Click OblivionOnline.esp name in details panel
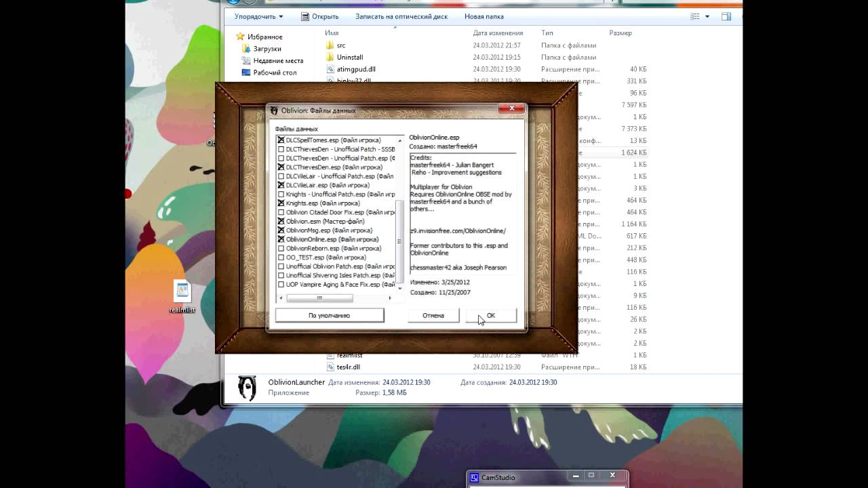This screenshot has width=868, height=488. pos(434,138)
